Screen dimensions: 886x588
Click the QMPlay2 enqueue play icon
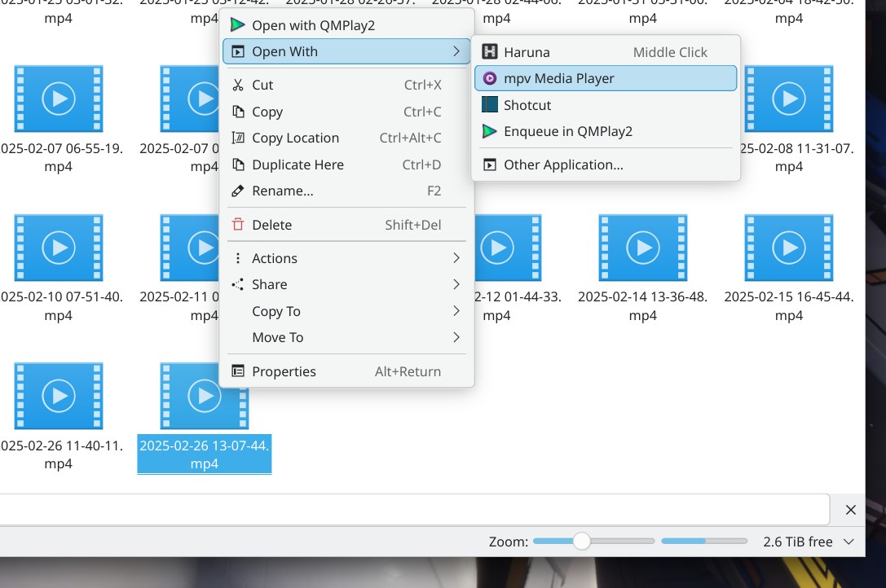point(490,131)
